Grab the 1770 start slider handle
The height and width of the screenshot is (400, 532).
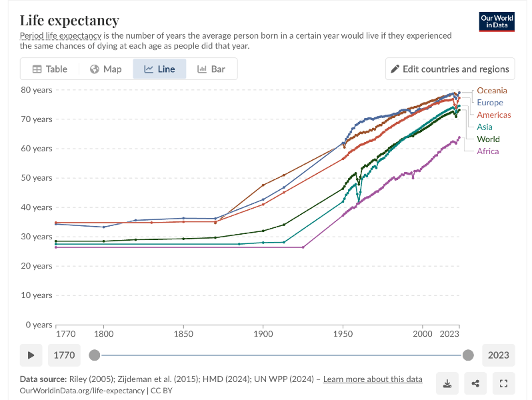point(95,355)
